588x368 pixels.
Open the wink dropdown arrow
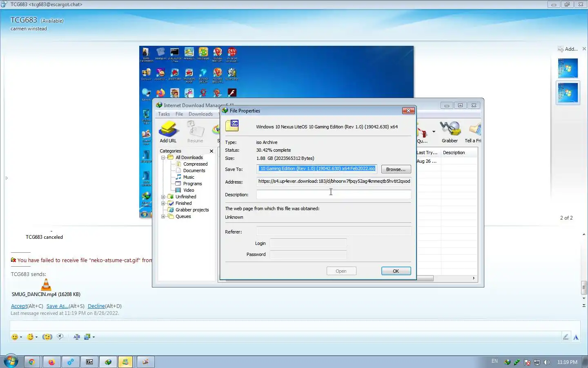[36, 337]
